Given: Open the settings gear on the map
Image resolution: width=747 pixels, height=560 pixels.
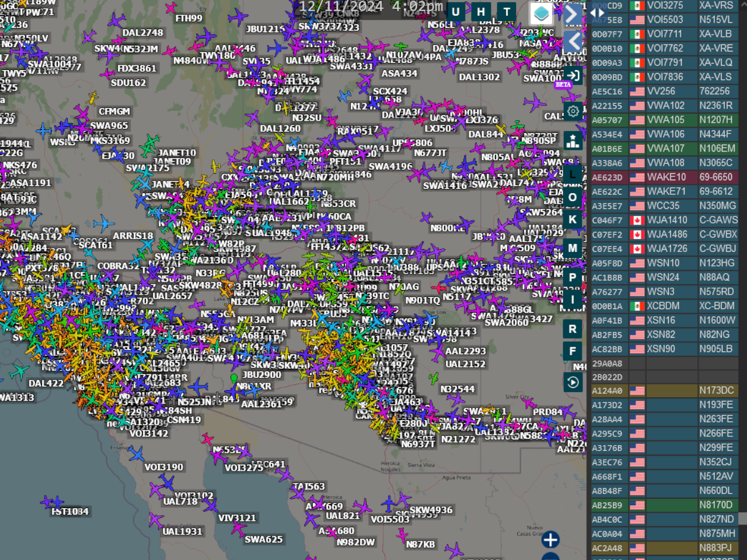Looking at the screenshot, I should [573, 111].
